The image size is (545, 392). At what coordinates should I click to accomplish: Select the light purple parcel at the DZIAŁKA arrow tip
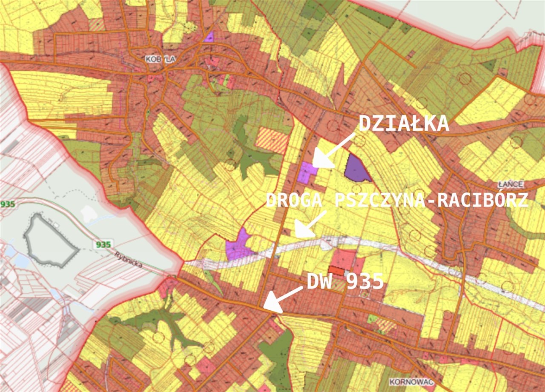click(307, 172)
